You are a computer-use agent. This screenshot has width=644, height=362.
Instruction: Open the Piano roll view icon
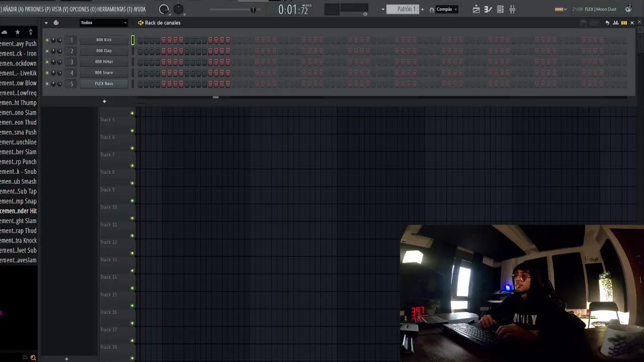[x=488, y=9]
